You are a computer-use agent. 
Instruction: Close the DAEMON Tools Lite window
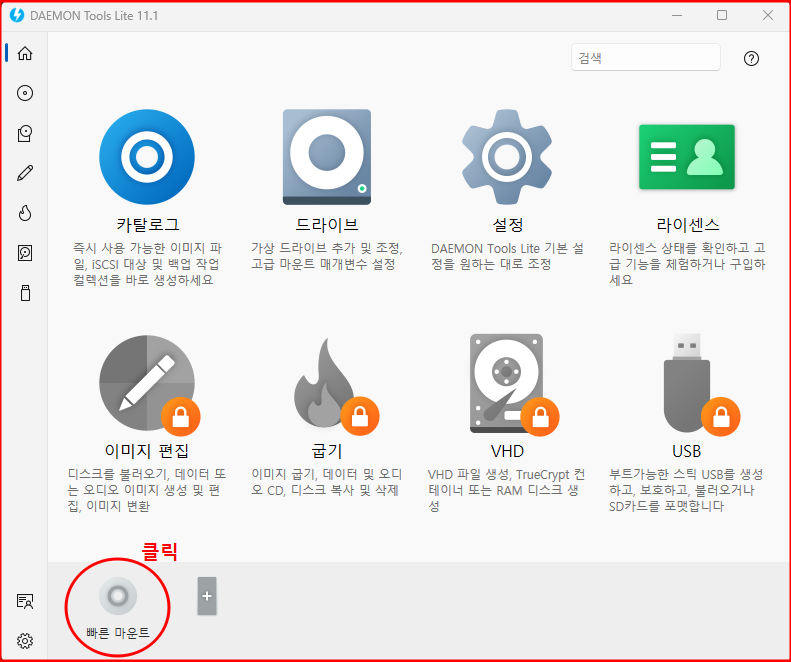coord(768,15)
